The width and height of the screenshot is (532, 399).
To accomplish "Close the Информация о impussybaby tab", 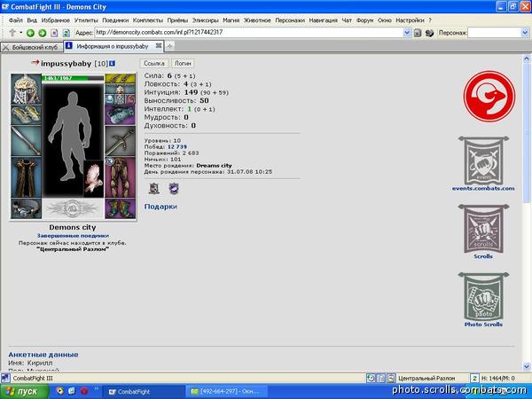I will click(x=159, y=45).
